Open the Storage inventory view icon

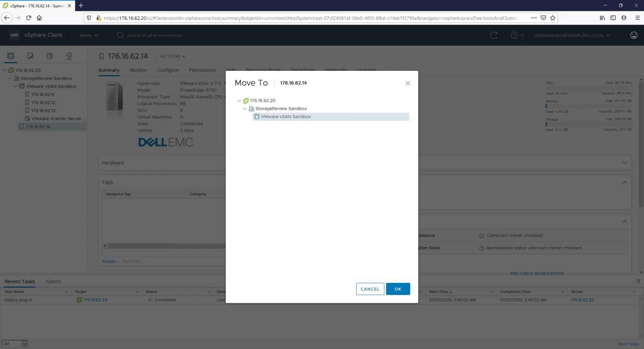coord(50,56)
